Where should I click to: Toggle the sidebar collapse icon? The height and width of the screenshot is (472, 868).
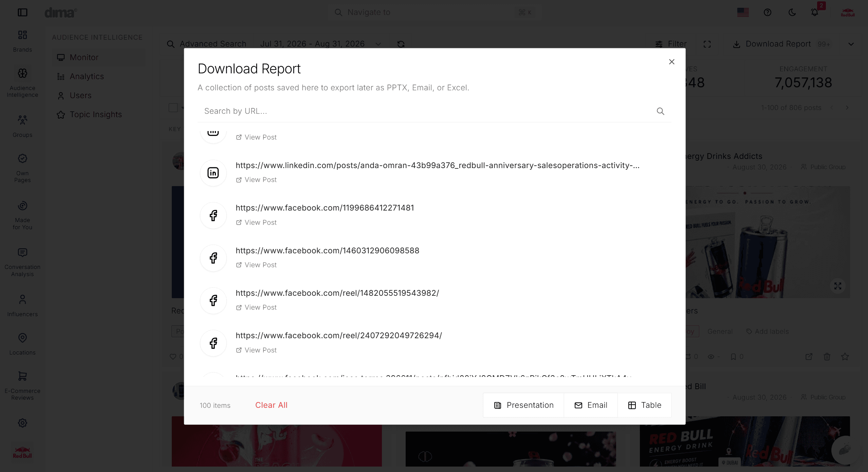pos(22,13)
